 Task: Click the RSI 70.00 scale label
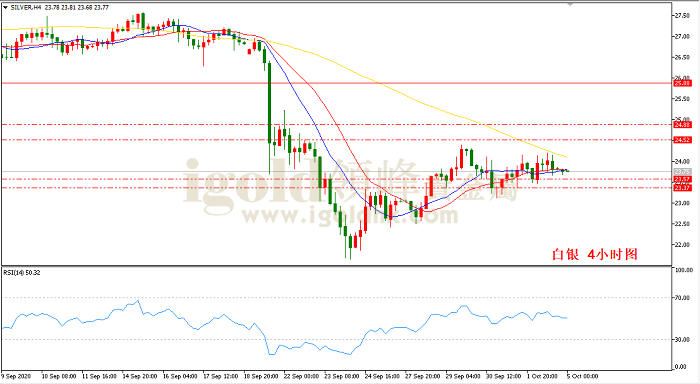click(682, 297)
